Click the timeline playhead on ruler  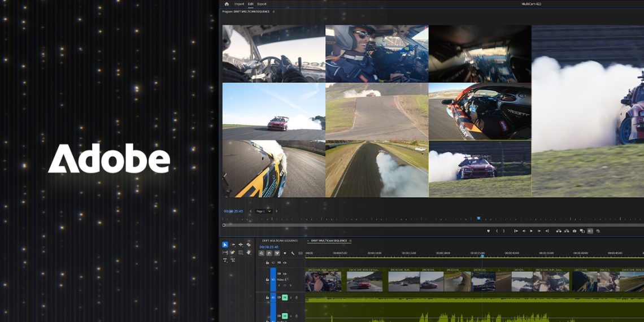(482, 256)
